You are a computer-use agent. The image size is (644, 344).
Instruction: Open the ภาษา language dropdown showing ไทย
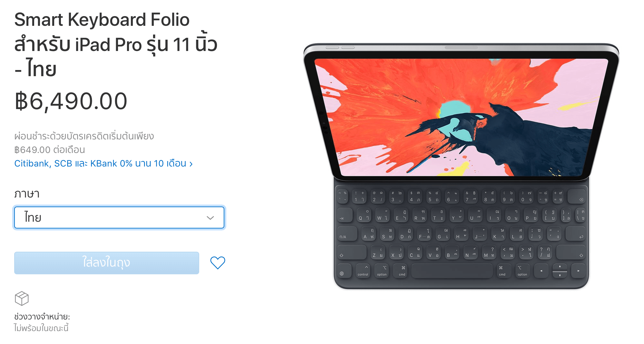point(119,218)
